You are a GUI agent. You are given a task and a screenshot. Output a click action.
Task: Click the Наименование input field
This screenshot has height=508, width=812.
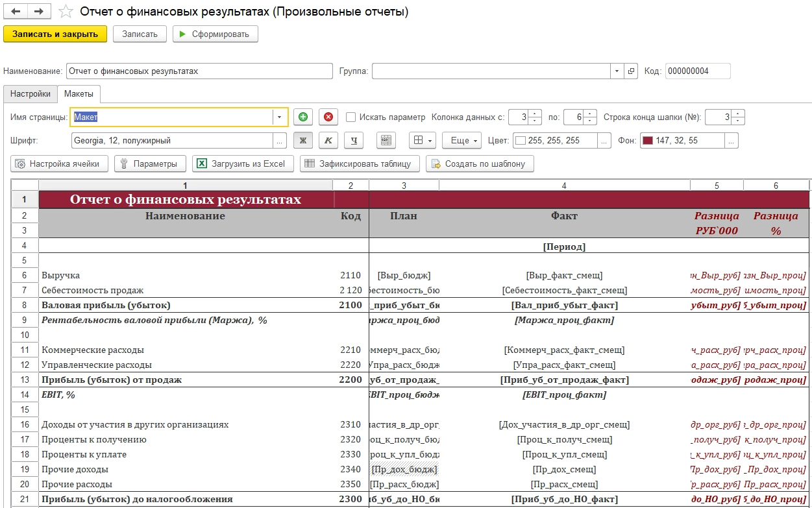tap(199, 71)
